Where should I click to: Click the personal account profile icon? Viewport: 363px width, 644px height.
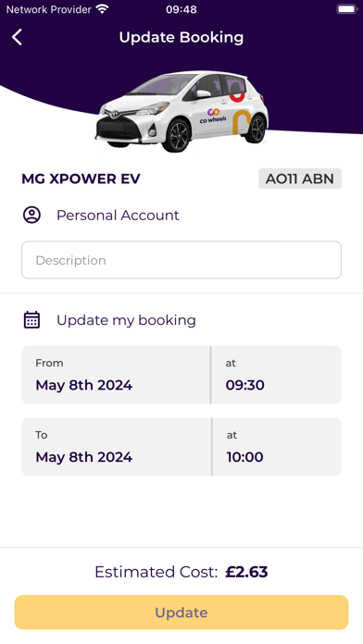click(31, 215)
